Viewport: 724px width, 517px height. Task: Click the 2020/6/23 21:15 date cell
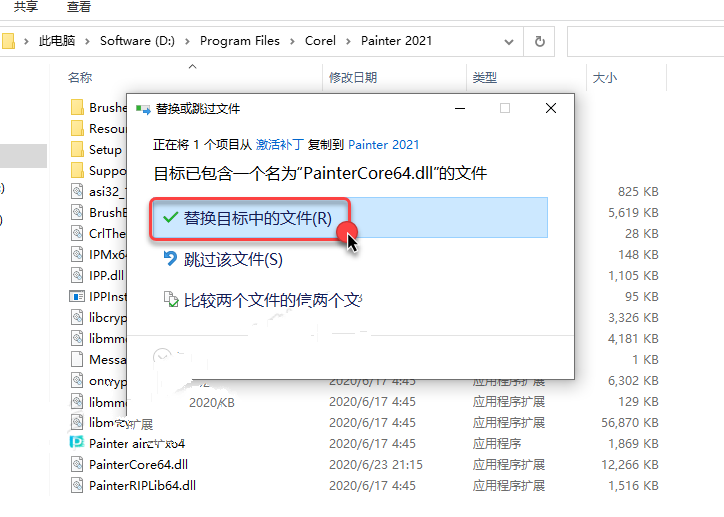[375, 464]
